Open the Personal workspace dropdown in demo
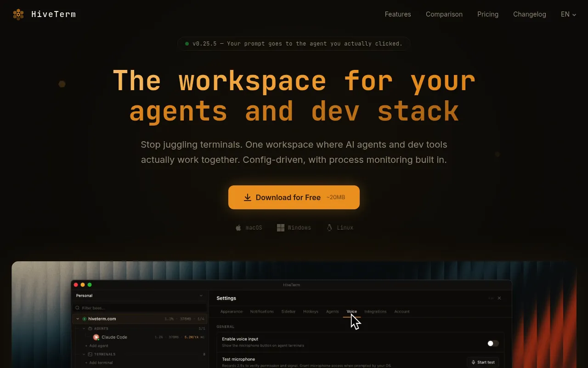Image resolution: width=588 pixels, height=368 pixels. click(139, 296)
